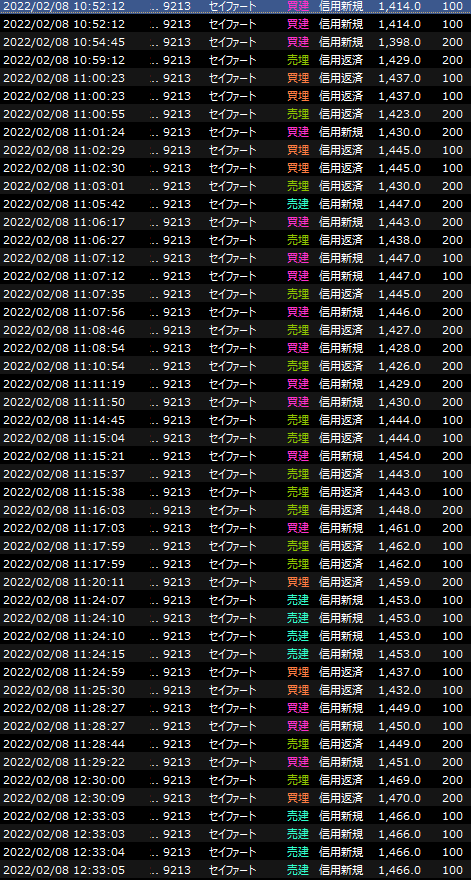Select the 11:15:38 timestamp
This screenshot has height=880, width=471.
64,491
